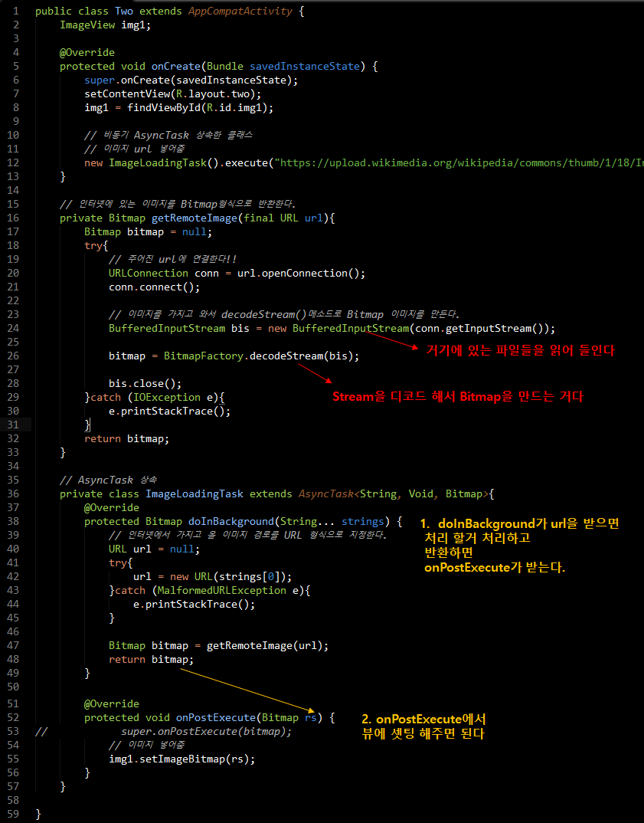This screenshot has height=823, width=644.
Task: Click the wikimedia URL string on line 12
Action: coord(459,162)
